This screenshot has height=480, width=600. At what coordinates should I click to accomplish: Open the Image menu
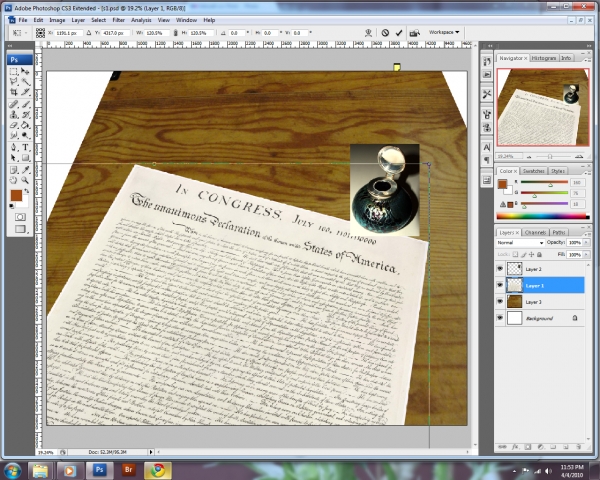point(57,20)
